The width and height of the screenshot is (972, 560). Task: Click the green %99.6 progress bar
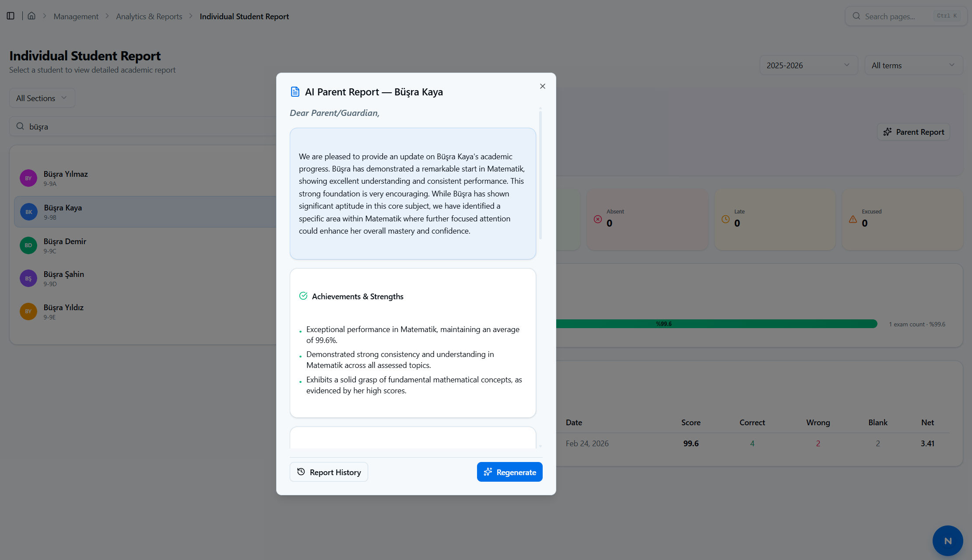[716, 324]
